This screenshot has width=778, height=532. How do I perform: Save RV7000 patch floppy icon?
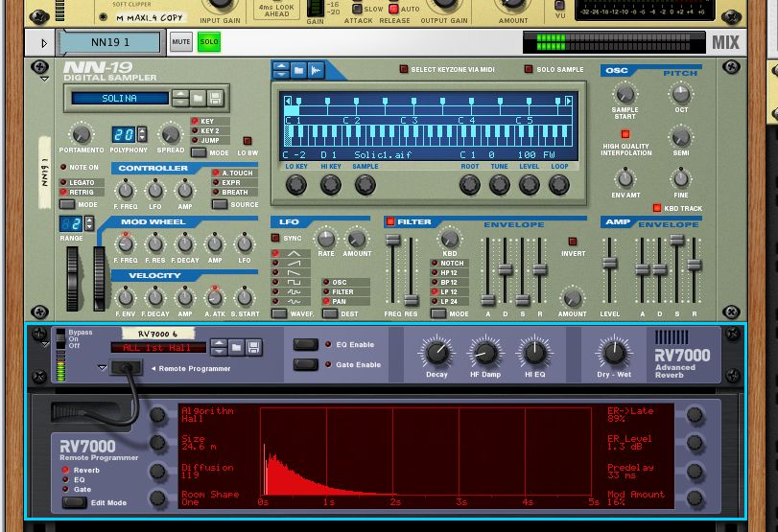[253, 347]
